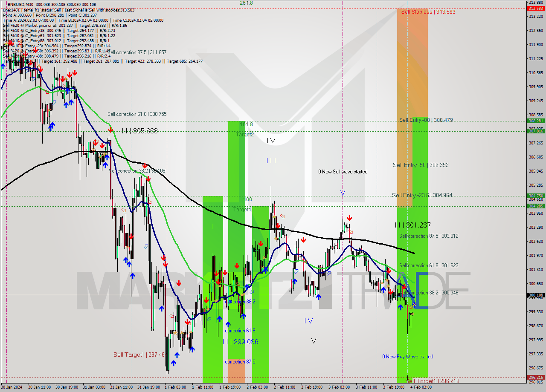
Task: Click the red 296.216 price tag
Action: pyautogui.click(x=535, y=378)
